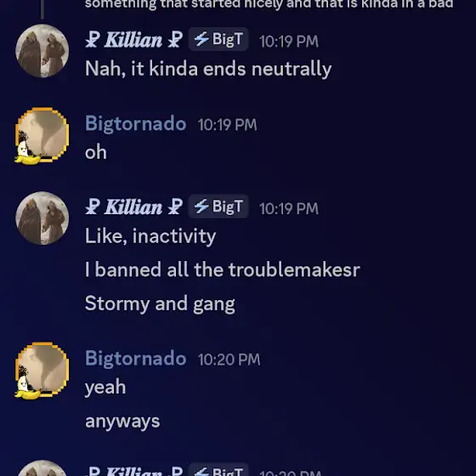
Task: Click the BigT server tag on first Killian message
Action: click(x=218, y=39)
